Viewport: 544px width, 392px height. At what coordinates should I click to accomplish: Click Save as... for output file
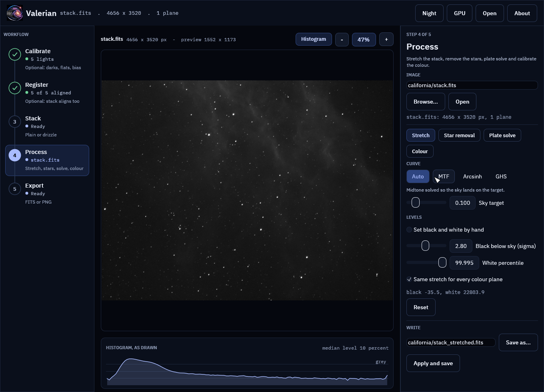click(x=518, y=342)
